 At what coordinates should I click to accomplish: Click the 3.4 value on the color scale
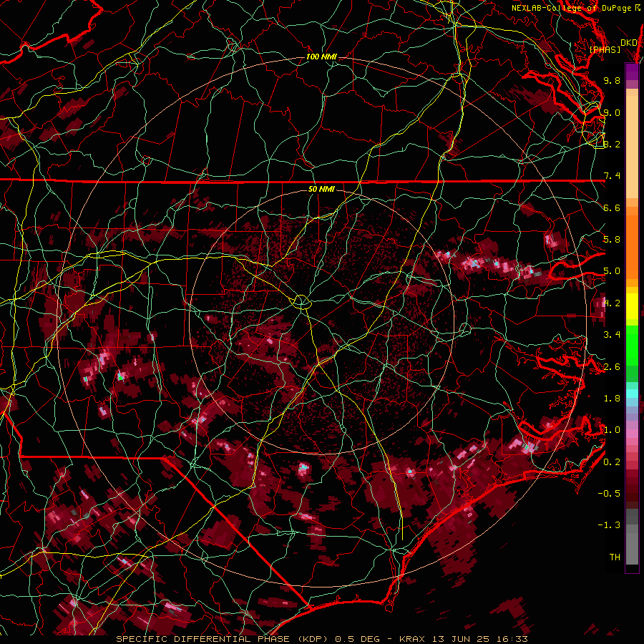point(612,335)
